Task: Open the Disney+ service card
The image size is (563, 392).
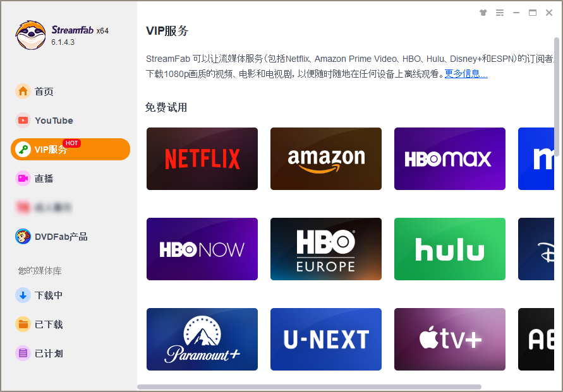Action: tap(536, 249)
